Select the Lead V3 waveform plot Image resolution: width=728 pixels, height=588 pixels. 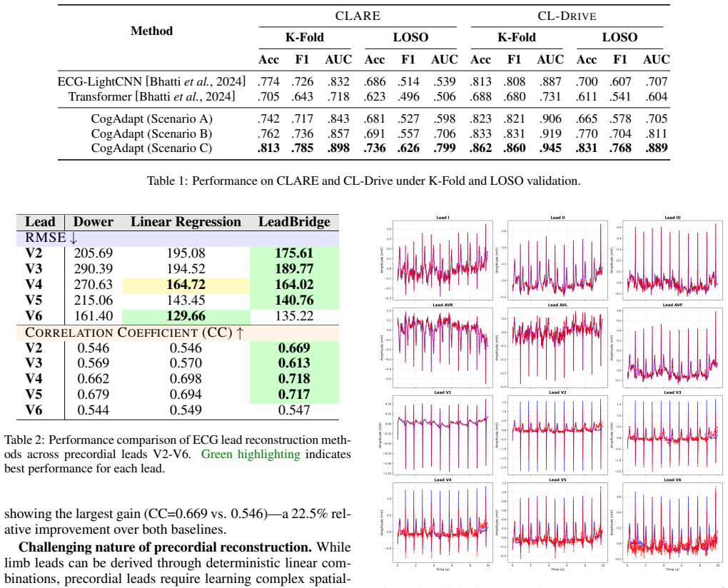(672, 435)
